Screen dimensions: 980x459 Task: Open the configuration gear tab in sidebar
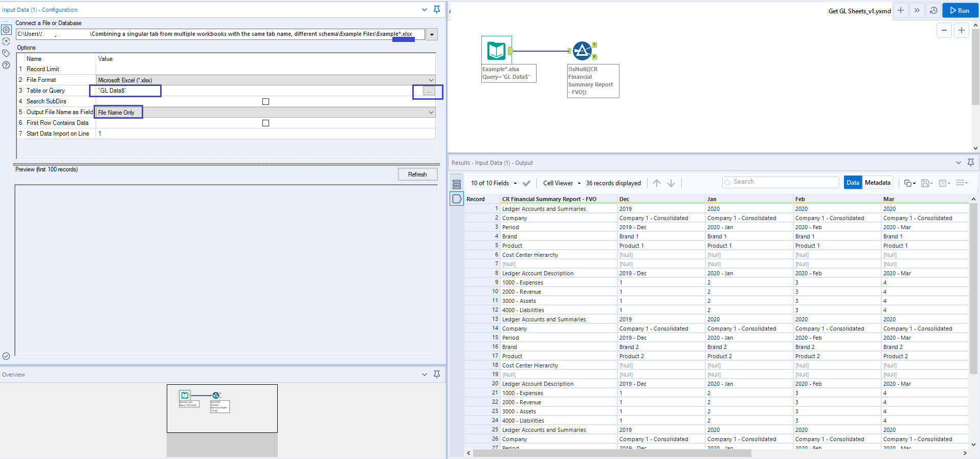pos(6,30)
